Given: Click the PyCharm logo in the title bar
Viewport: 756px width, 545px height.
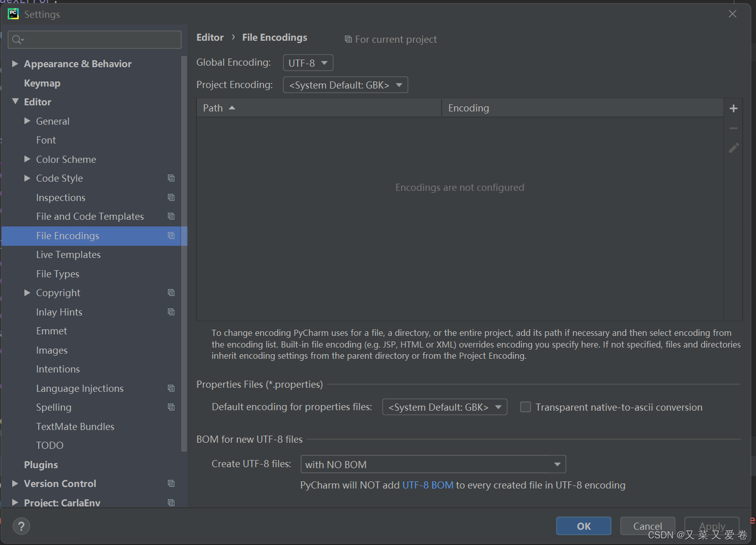Looking at the screenshot, I should click(13, 14).
